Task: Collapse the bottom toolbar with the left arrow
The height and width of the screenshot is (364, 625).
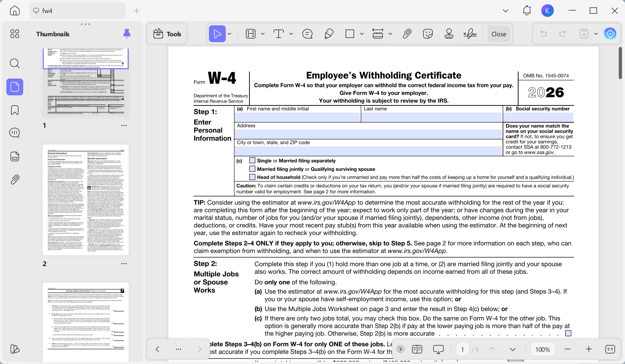Action: [157, 349]
